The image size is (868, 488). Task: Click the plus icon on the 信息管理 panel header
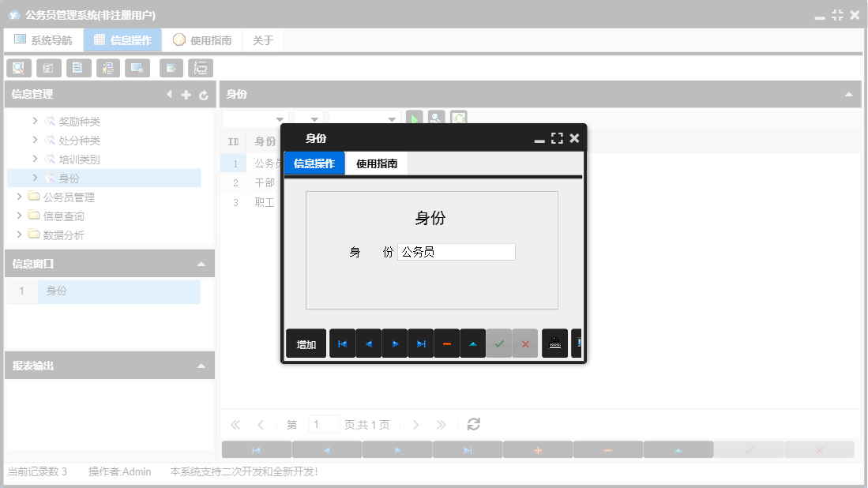pos(186,94)
